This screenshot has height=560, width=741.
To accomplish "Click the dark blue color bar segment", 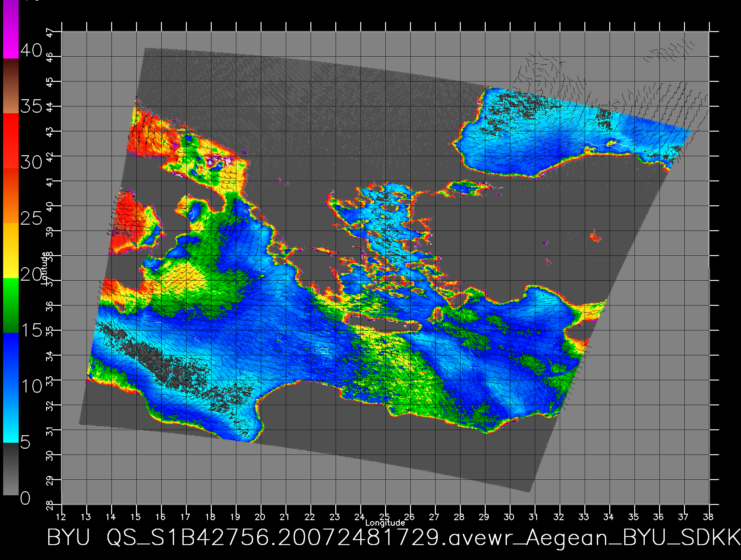I will tap(11, 360).
